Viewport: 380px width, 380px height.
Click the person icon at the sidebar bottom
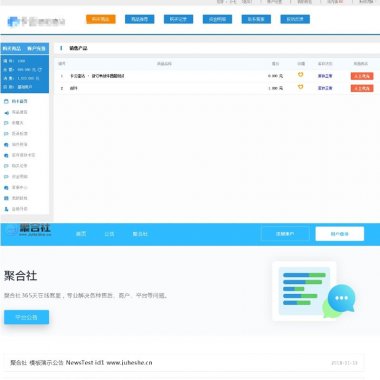click(6, 209)
